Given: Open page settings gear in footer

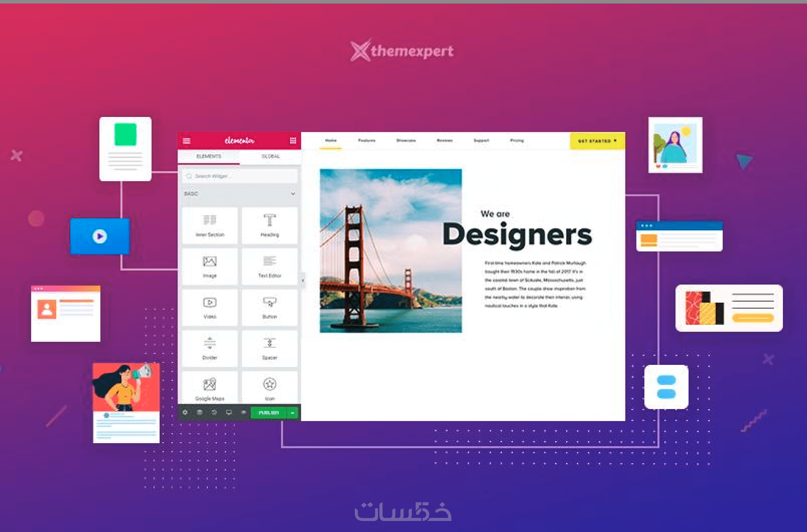Looking at the screenshot, I should 185,413.
